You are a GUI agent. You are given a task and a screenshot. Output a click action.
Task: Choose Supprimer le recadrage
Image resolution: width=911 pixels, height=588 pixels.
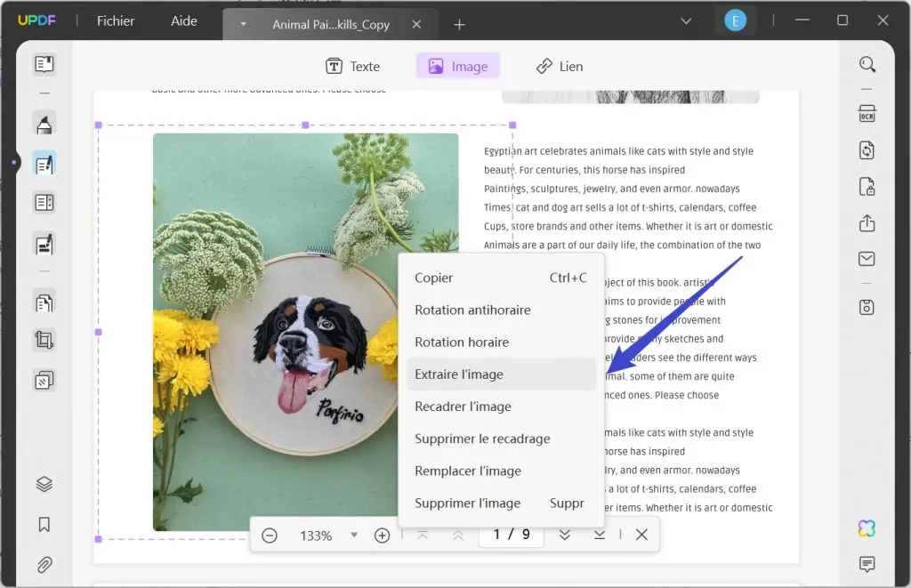pos(502,439)
